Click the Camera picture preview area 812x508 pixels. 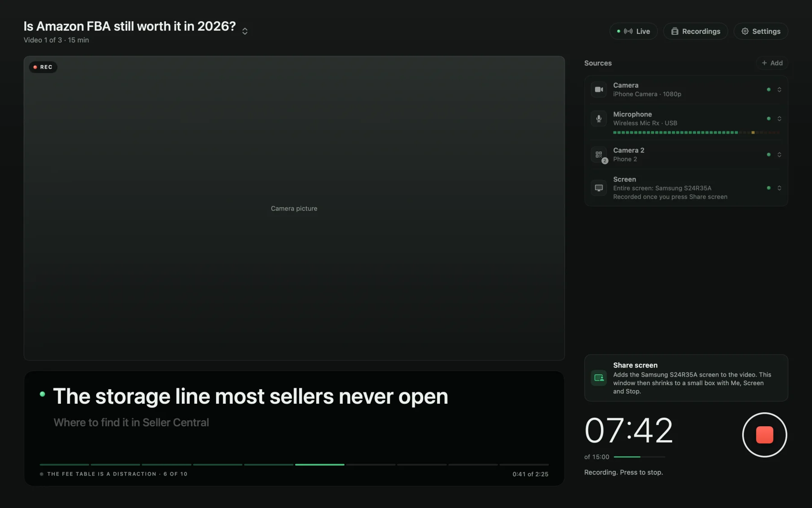(294, 208)
